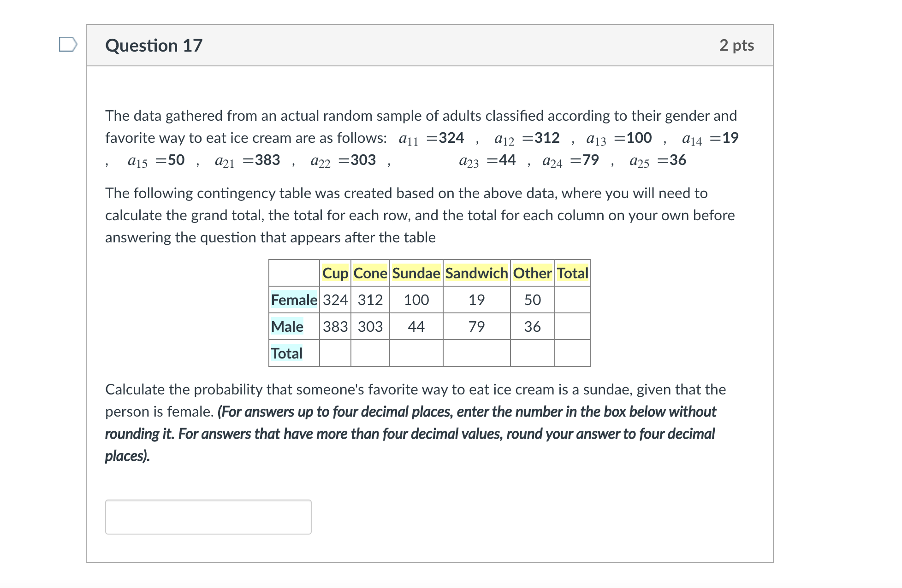
Task: Select the answer input box
Action: tap(208, 517)
